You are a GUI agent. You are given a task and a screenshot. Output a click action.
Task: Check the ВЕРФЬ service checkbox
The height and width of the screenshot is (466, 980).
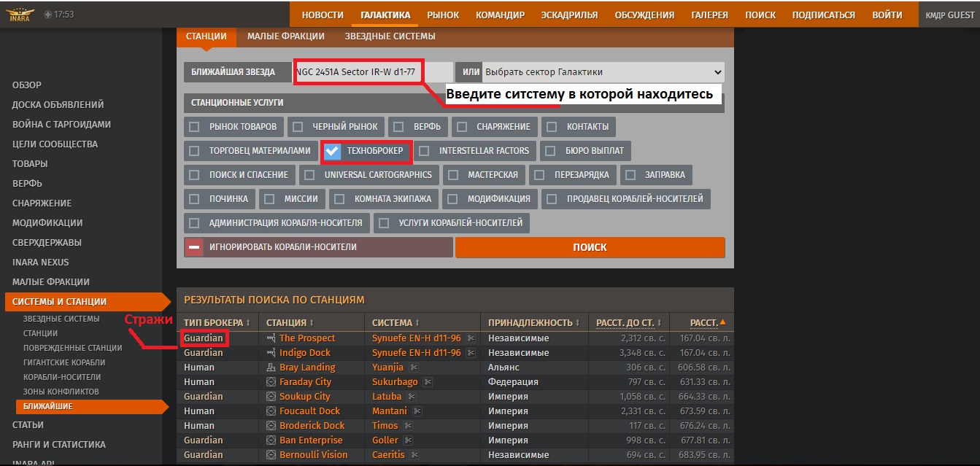(x=398, y=127)
